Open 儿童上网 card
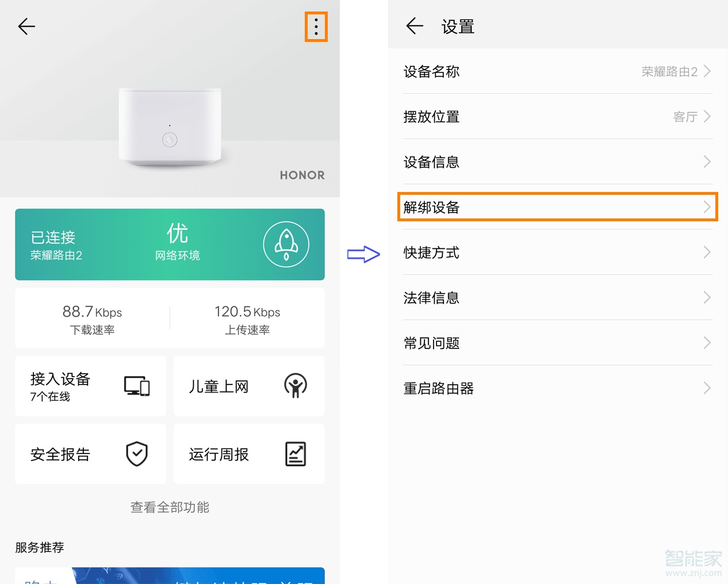The width and height of the screenshot is (728, 584). tap(249, 386)
